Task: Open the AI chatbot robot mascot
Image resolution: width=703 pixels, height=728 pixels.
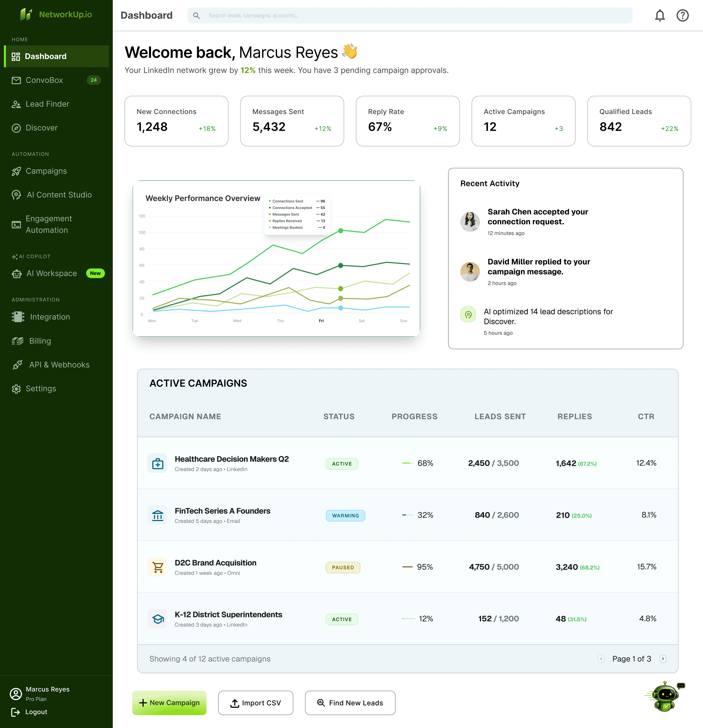Action: [665, 696]
